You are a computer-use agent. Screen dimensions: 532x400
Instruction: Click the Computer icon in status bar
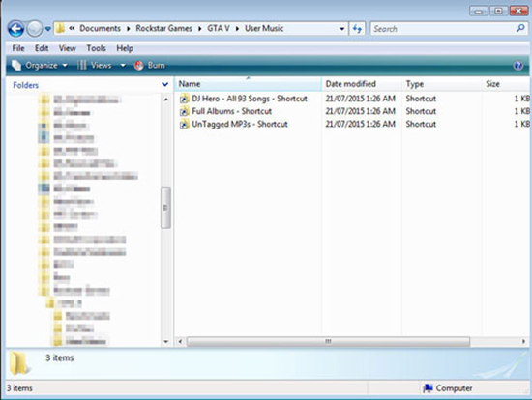tap(429, 388)
